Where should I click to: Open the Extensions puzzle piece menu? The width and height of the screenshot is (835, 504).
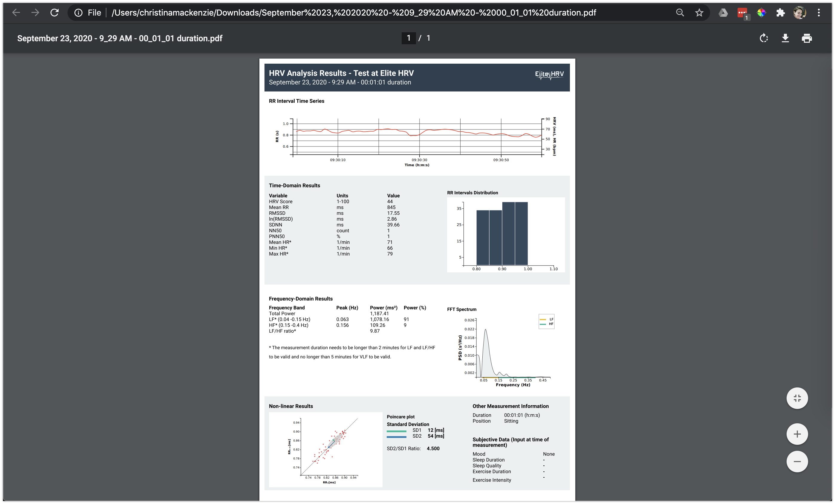point(780,13)
